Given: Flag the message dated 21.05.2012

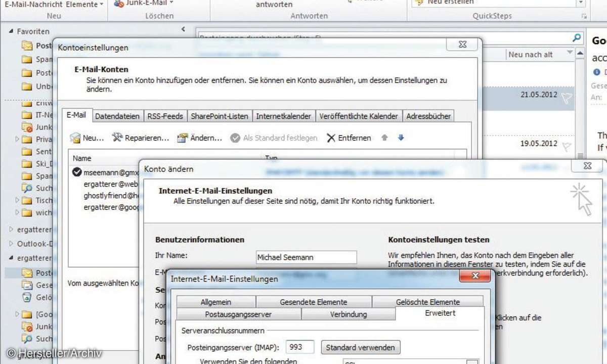Looking at the screenshot, I should [x=567, y=98].
